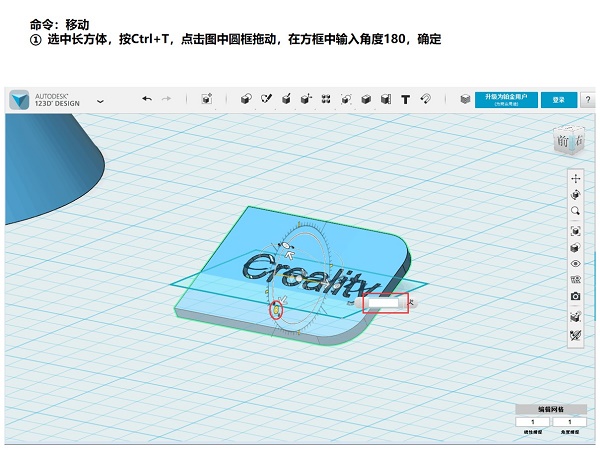Click the front face of view cube
The image size is (600, 450).
tap(562, 141)
